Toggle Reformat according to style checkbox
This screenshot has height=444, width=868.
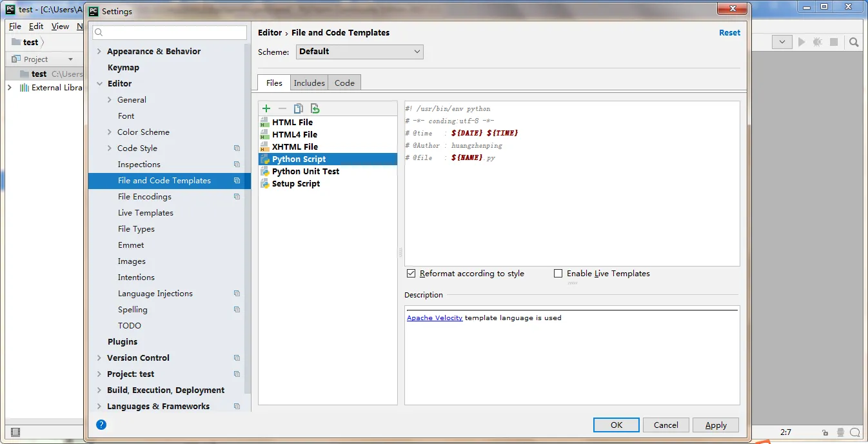coord(411,274)
